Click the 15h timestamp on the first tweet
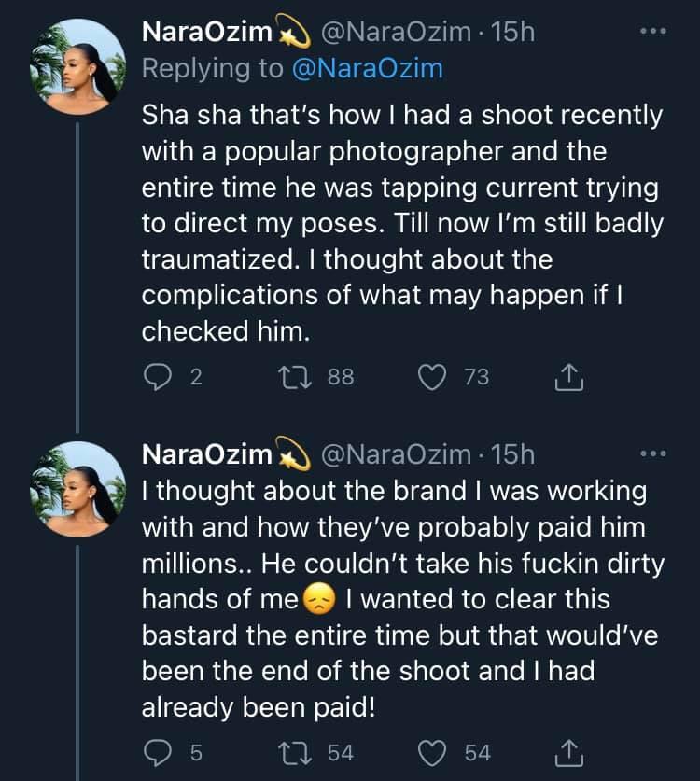This screenshot has height=781, width=700. (512, 32)
